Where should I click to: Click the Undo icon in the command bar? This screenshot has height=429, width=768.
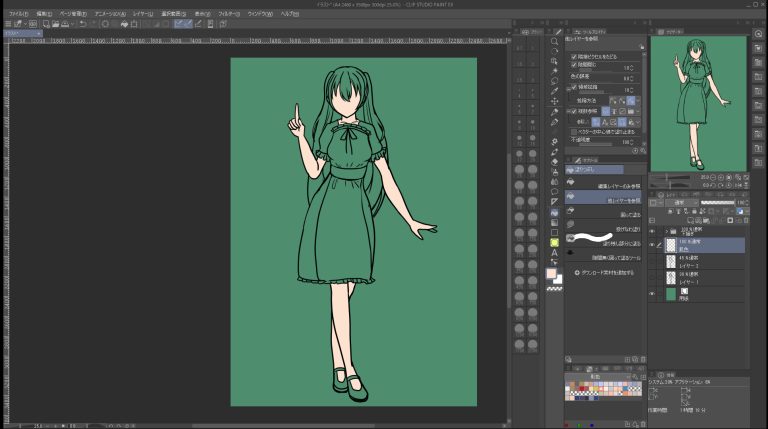click(x=82, y=23)
